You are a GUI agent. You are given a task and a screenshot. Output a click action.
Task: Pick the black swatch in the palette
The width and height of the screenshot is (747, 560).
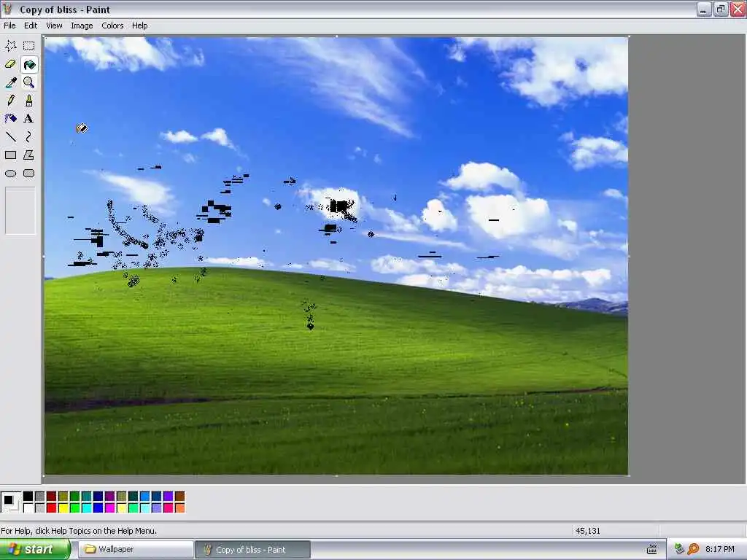(28, 496)
